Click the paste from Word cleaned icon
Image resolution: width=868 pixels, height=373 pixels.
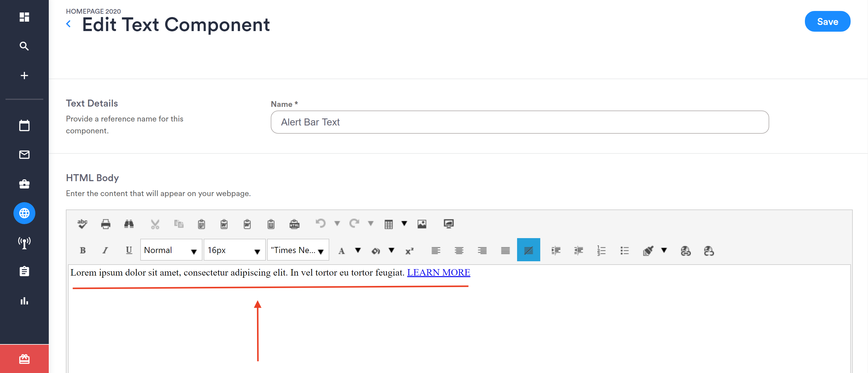click(247, 224)
